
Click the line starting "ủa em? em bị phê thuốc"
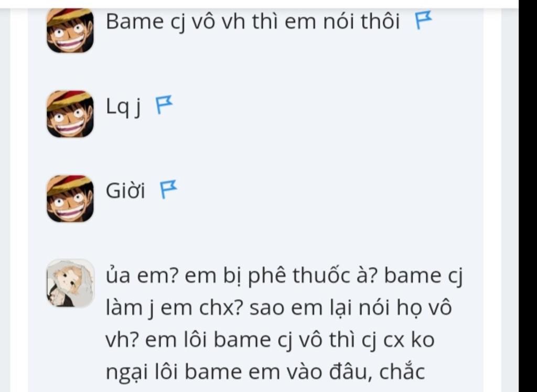[284, 276]
